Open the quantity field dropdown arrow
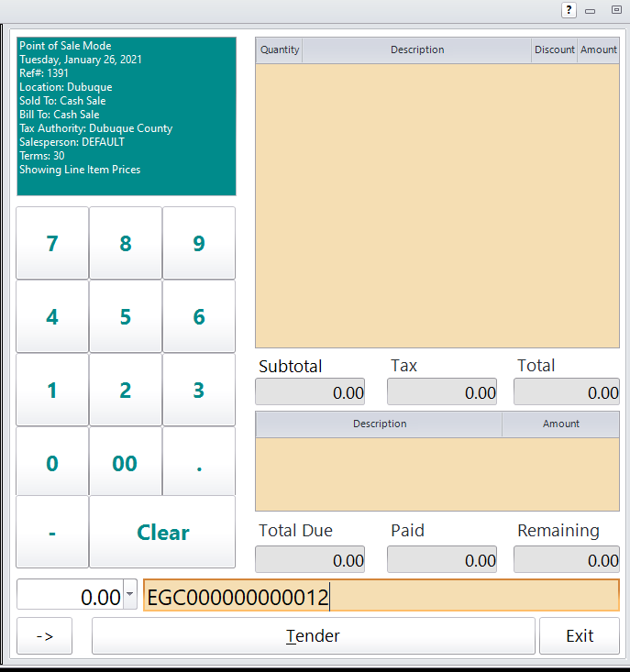The image size is (630, 672). point(130,594)
